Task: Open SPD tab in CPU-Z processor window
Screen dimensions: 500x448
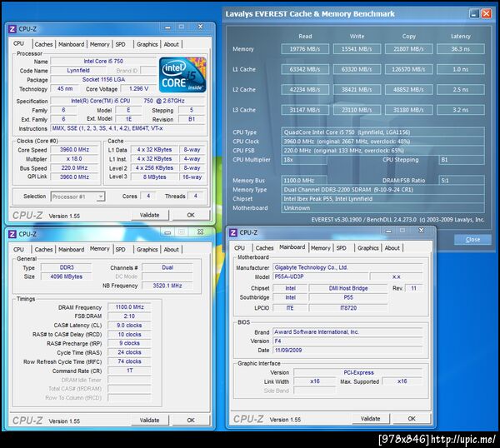Action: tap(121, 44)
